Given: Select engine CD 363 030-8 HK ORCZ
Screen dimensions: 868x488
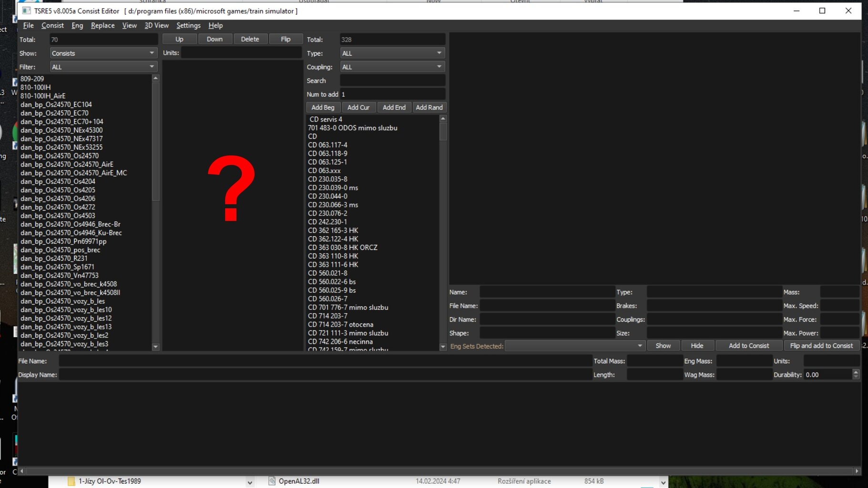Looking at the screenshot, I should point(342,247).
